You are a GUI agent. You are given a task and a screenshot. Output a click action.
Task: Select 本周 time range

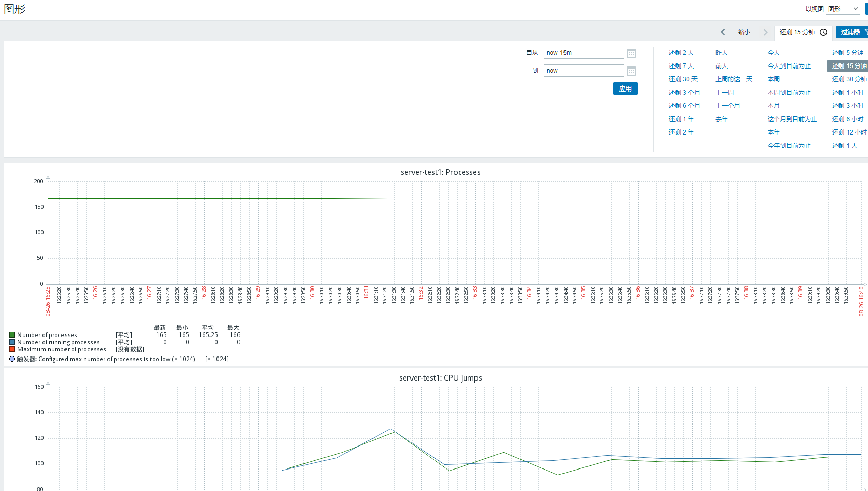pyautogui.click(x=774, y=79)
